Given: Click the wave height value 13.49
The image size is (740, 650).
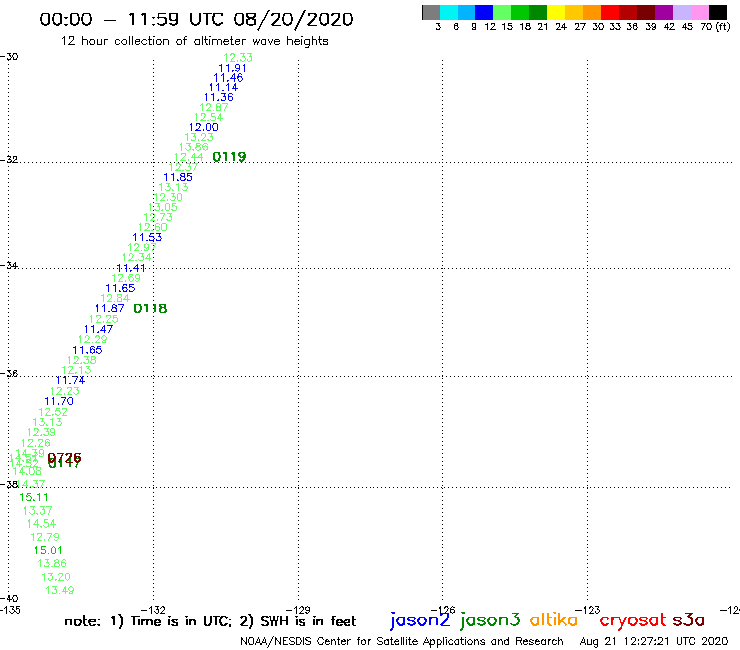Looking at the screenshot, I should pyautogui.click(x=60, y=591).
